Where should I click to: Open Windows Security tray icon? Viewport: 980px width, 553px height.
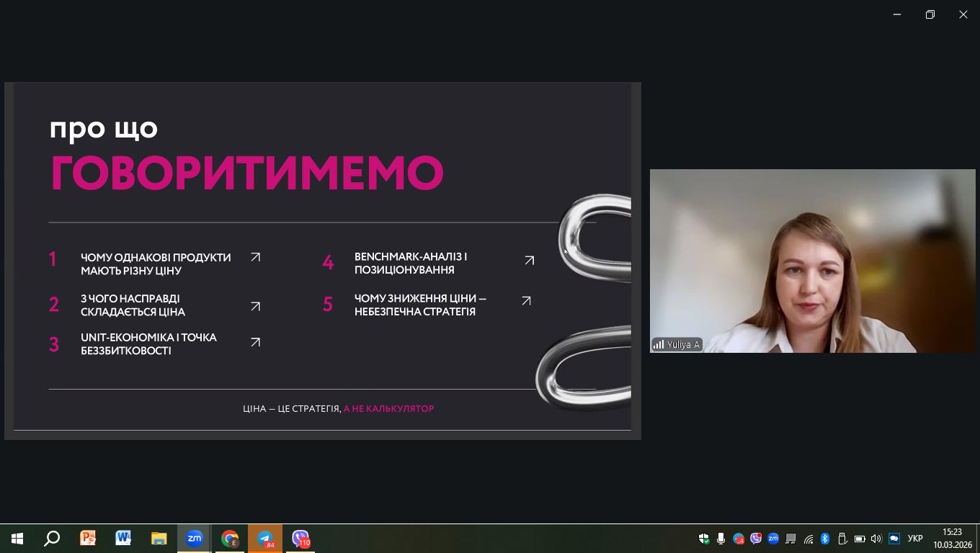click(704, 539)
